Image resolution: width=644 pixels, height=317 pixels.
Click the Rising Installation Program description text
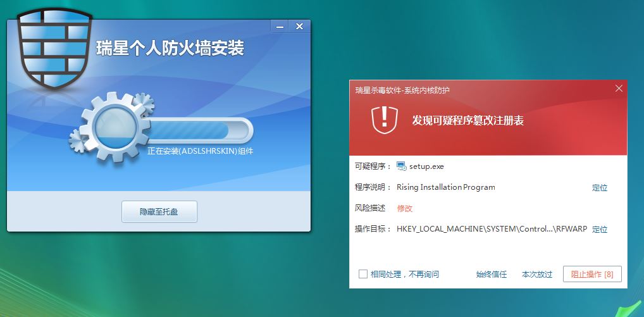pos(445,187)
